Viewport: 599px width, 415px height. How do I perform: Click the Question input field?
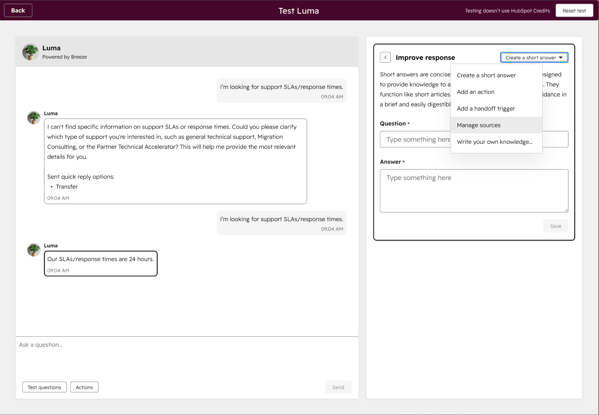point(474,139)
